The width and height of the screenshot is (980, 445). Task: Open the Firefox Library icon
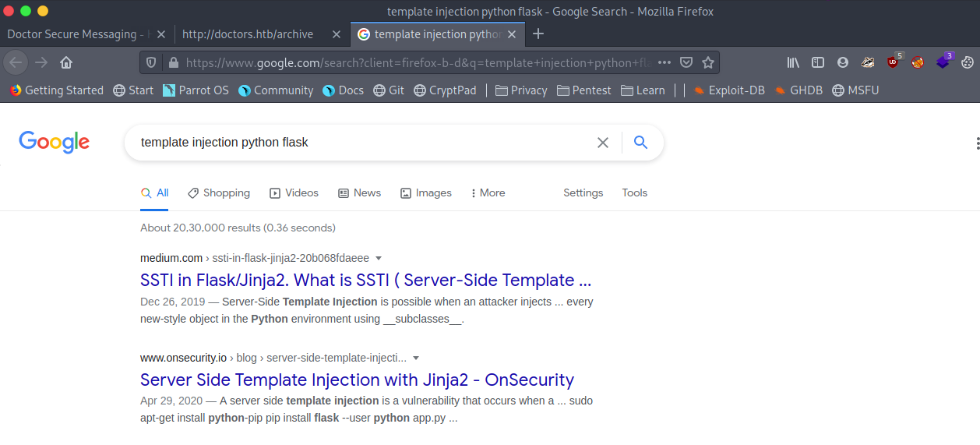pos(793,62)
